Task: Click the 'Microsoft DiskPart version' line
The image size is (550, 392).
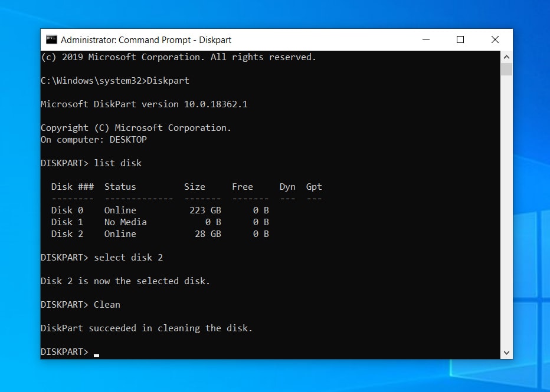Action: click(143, 104)
